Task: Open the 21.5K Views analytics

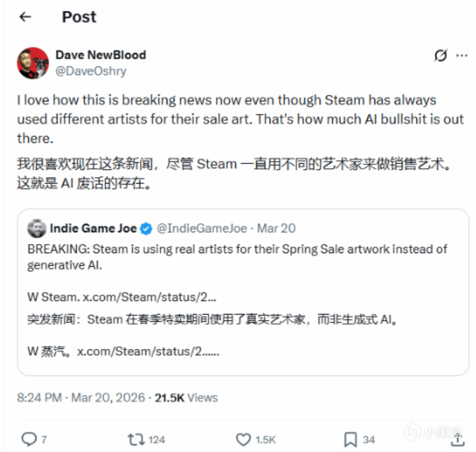Action: [x=186, y=397]
